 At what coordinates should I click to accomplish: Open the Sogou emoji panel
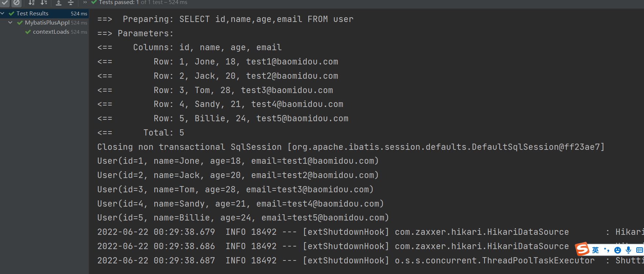point(618,250)
